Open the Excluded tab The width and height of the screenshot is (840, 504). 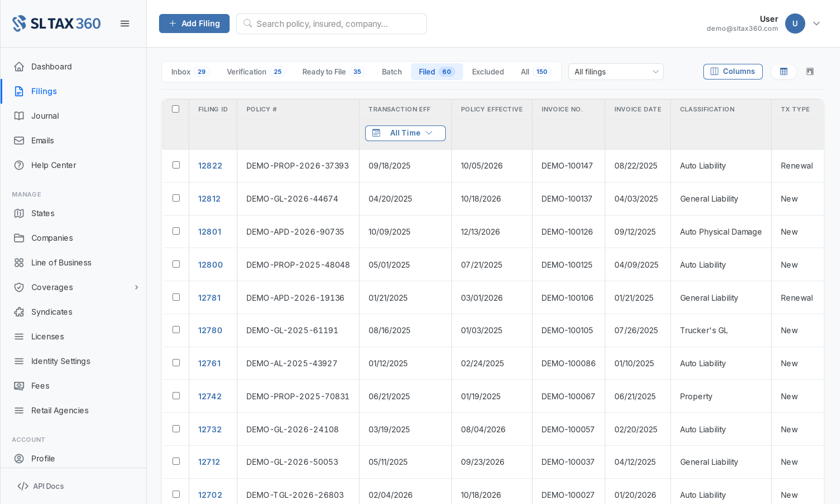488,72
